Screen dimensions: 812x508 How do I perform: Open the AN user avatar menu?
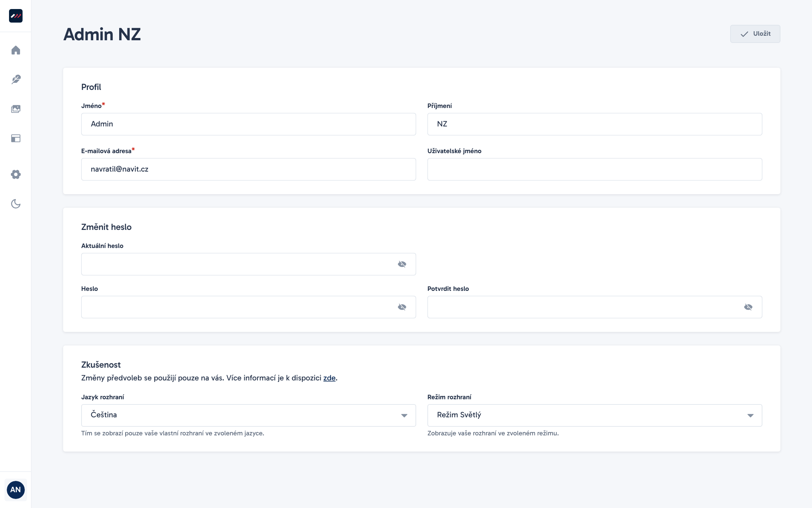15,490
